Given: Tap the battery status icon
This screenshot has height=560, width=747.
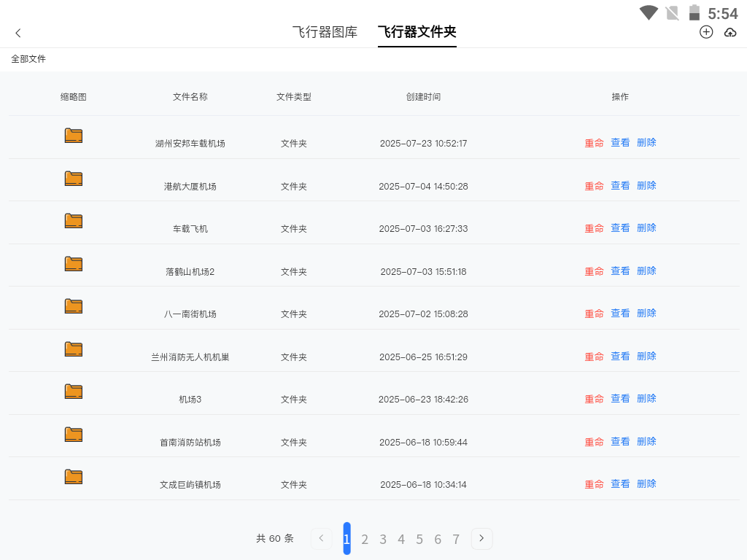Looking at the screenshot, I should 694,12.
